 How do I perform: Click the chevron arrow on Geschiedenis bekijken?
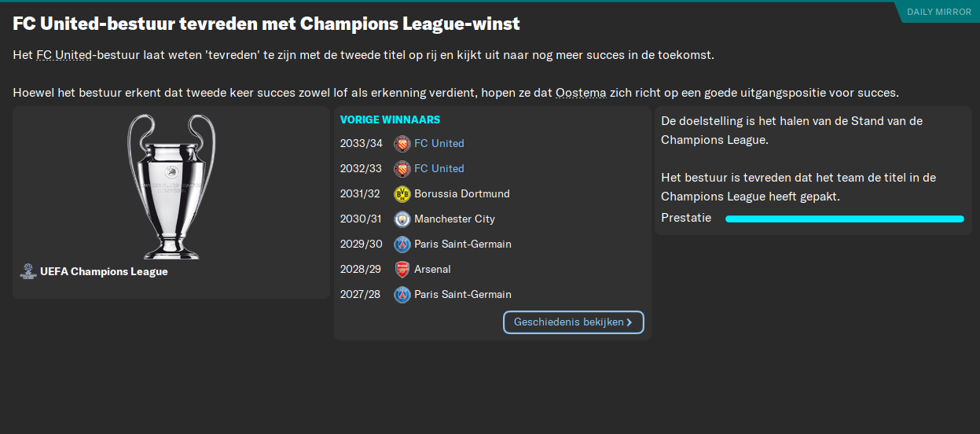click(x=629, y=322)
